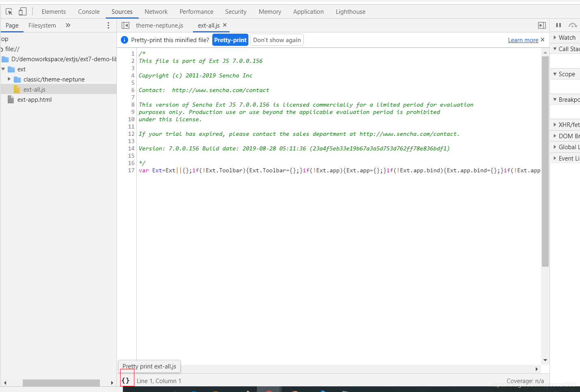Image resolution: width=580 pixels, height=392 pixels.
Task: Click line number 17 in gutter
Action: 131,170
